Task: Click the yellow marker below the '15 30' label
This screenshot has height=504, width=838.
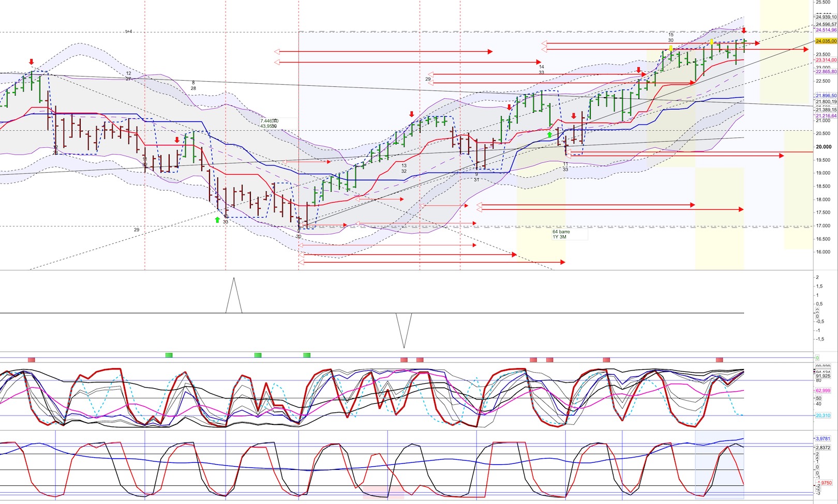Action: coord(671,49)
